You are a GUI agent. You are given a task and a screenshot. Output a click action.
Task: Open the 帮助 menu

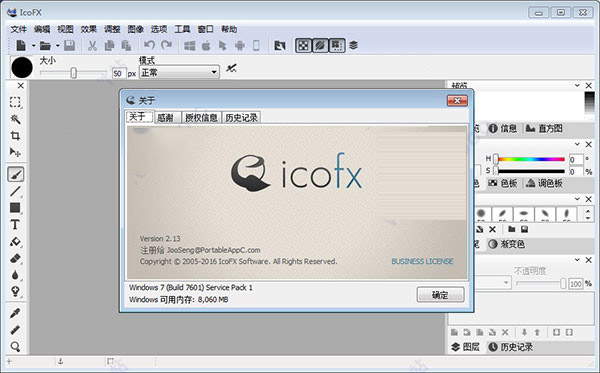coord(229,29)
